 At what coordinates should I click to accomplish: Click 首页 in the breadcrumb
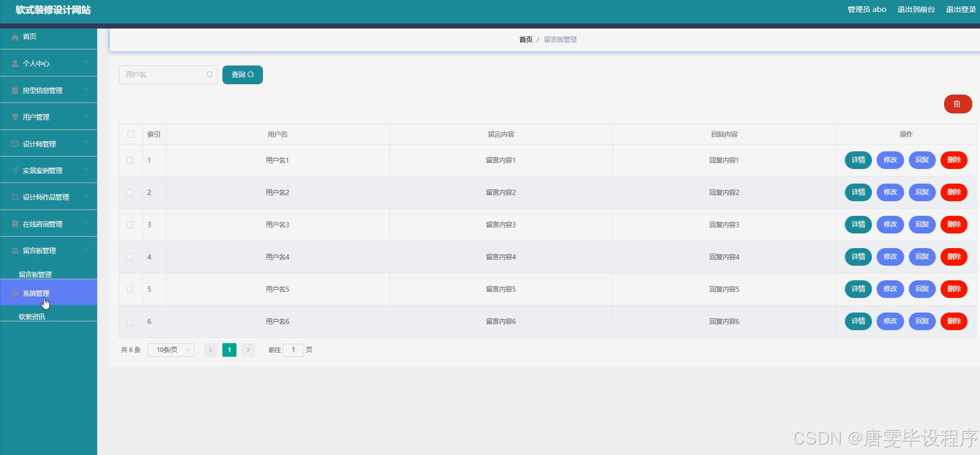(x=526, y=40)
